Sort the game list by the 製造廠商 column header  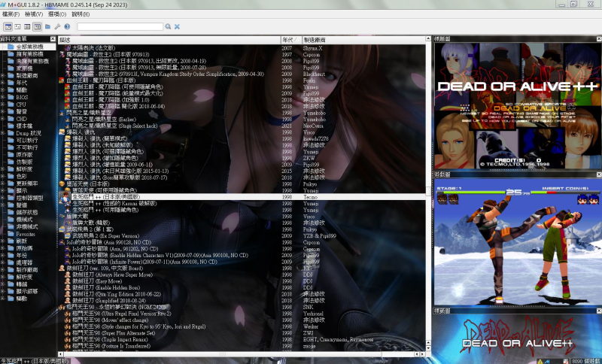[363, 40]
